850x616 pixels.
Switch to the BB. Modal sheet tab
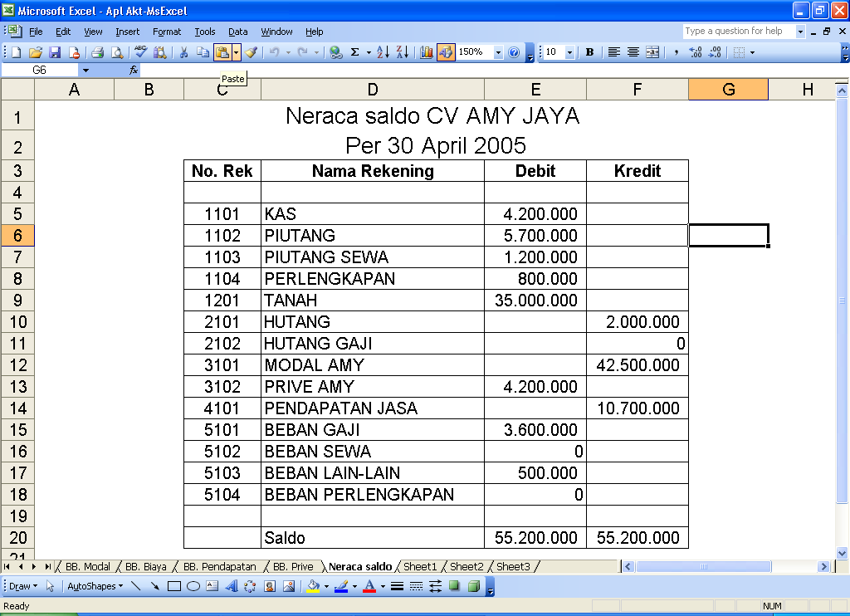pyautogui.click(x=87, y=566)
